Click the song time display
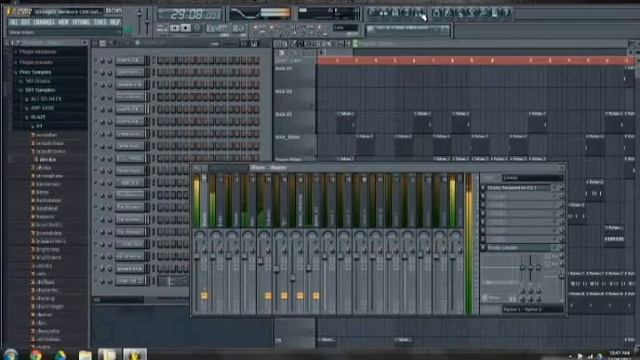 [x=190, y=15]
